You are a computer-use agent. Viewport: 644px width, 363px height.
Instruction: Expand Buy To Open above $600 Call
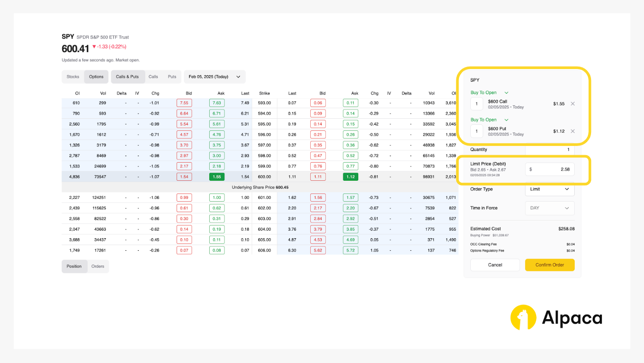point(489,93)
